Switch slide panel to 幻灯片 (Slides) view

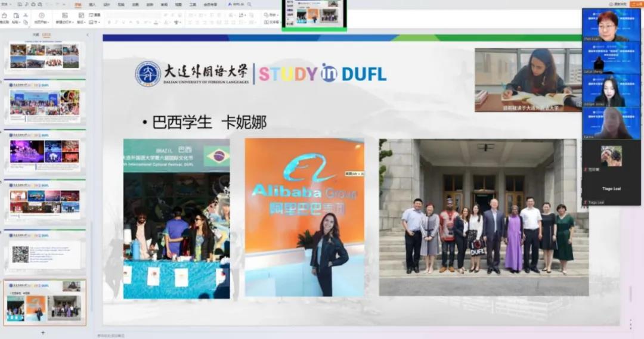point(47,35)
